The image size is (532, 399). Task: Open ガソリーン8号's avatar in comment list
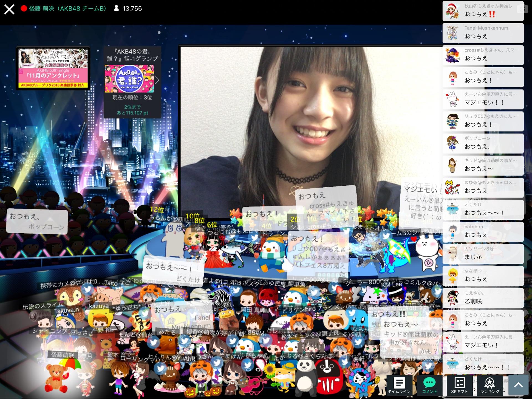click(452, 254)
